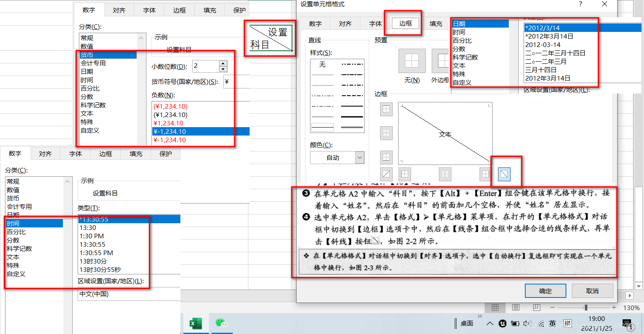The height and width of the screenshot is (334, 644).
Task: Open 填充 tab in border dialog
Action: point(436,24)
